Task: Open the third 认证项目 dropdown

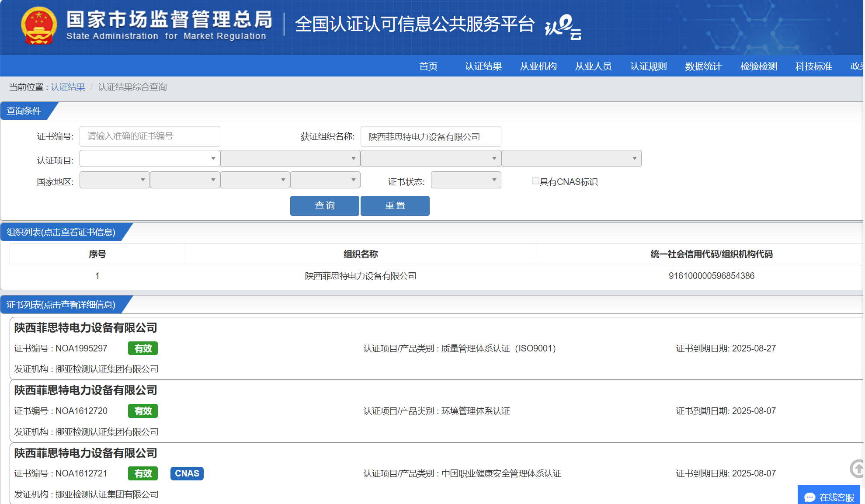Action: [x=431, y=158]
